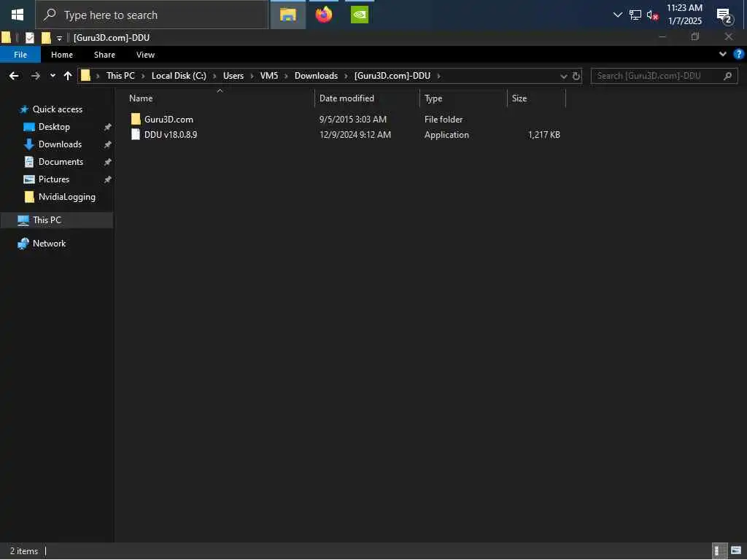Open Desktop in the navigation pane

pyautogui.click(x=54, y=127)
